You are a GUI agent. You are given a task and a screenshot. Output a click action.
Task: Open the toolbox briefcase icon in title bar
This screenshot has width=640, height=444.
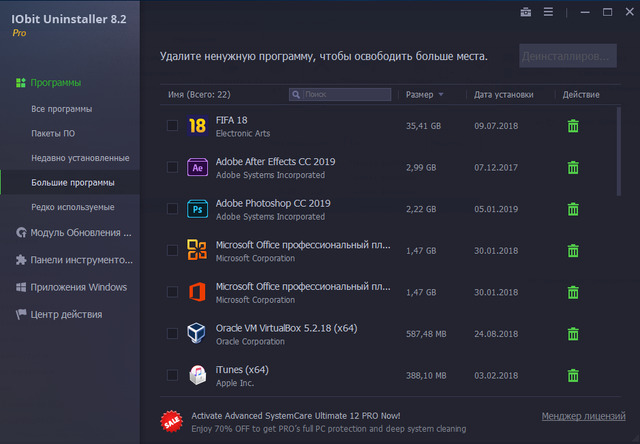(526, 13)
